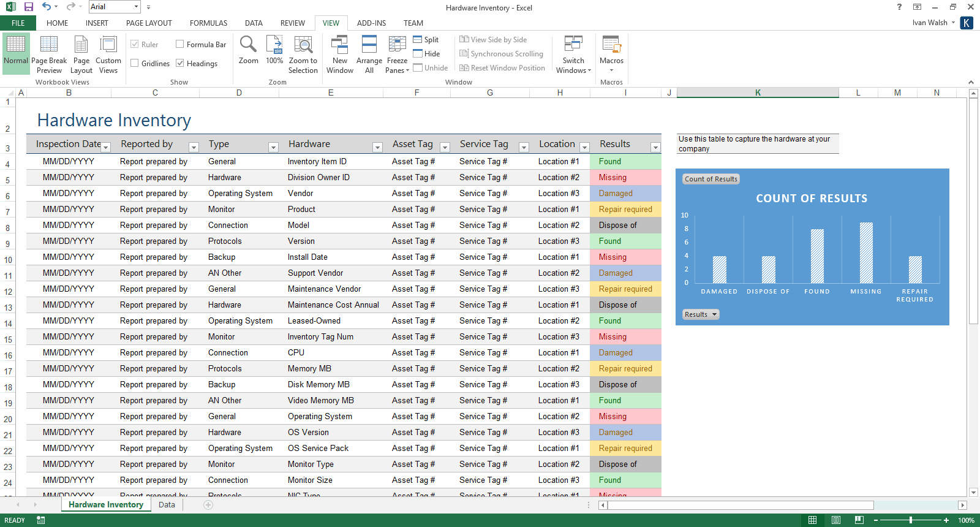Open the Data sheet tab

(x=167, y=505)
